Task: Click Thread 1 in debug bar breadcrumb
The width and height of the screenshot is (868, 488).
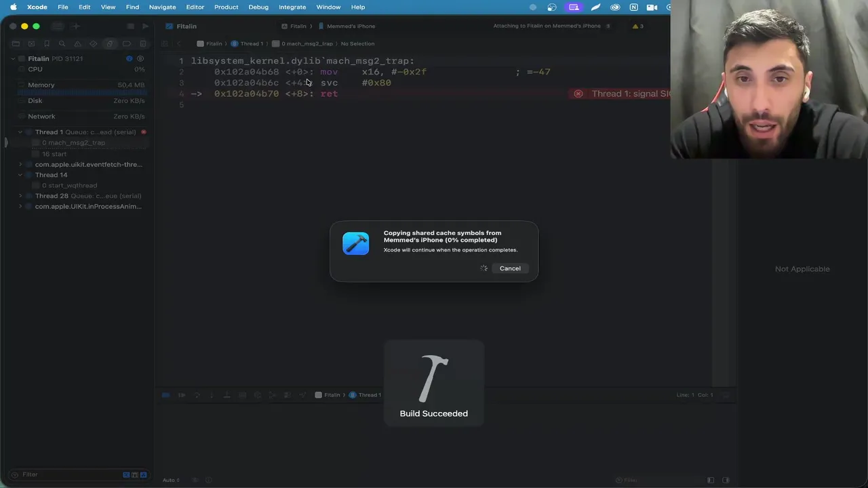Action: pyautogui.click(x=365, y=395)
